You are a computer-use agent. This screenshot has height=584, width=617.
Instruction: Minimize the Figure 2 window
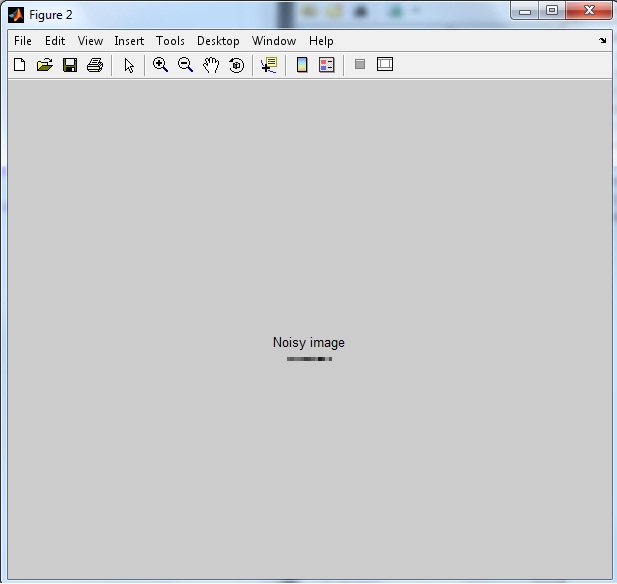pyautogui.click(x=525, y=11)
